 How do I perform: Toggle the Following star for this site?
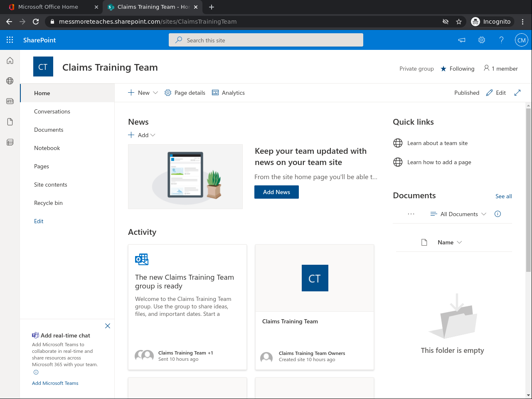(x=443, y=69)
